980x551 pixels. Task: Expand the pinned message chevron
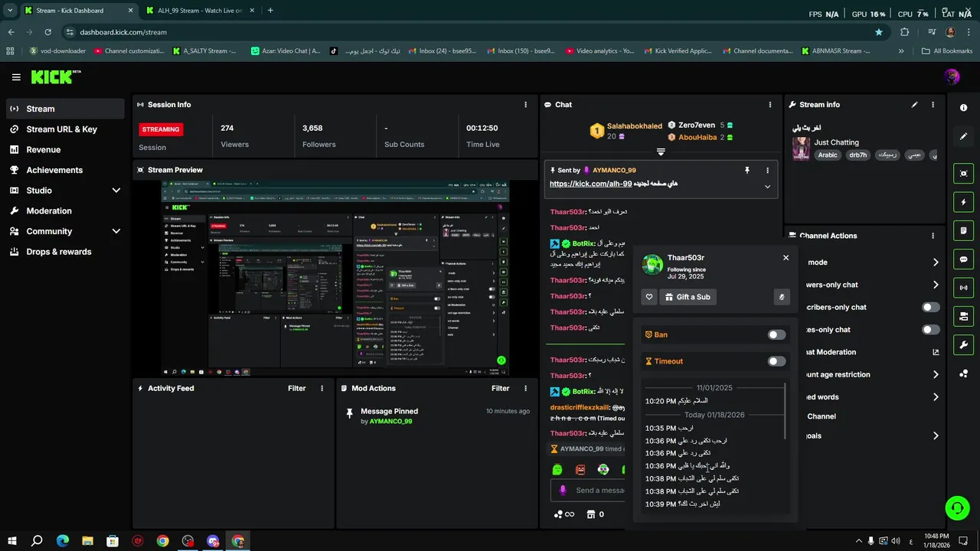[x=767, y=187]
